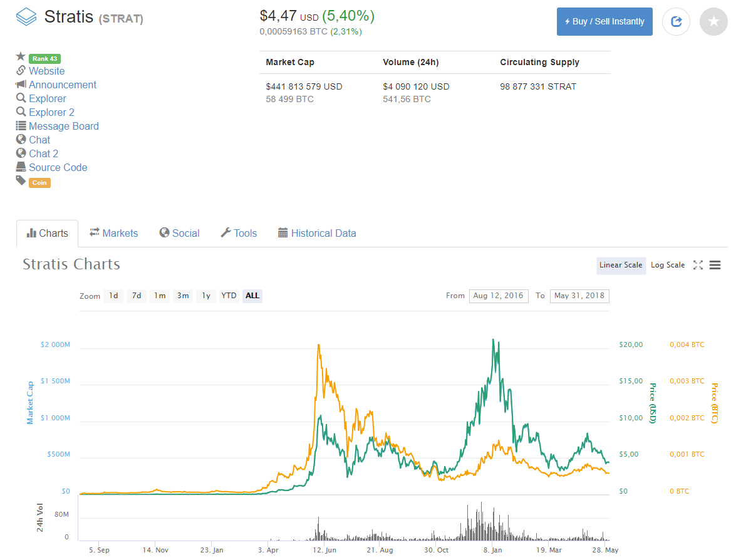Click the 24h Vol axis label
Viewport: 731px width, 560px height.
click(39, 517)
